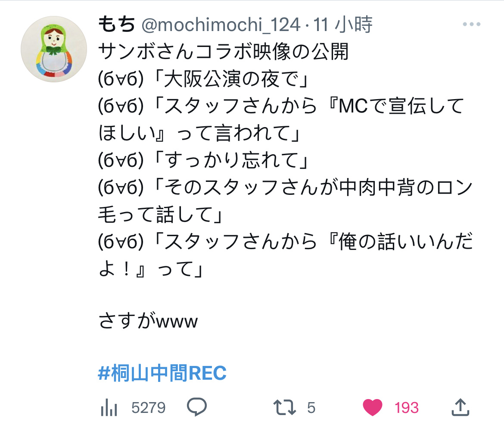The height and width of the screenshot is (431, 504).
Task: Toggle the pink heart like icon
Action: tap(372, 407)
